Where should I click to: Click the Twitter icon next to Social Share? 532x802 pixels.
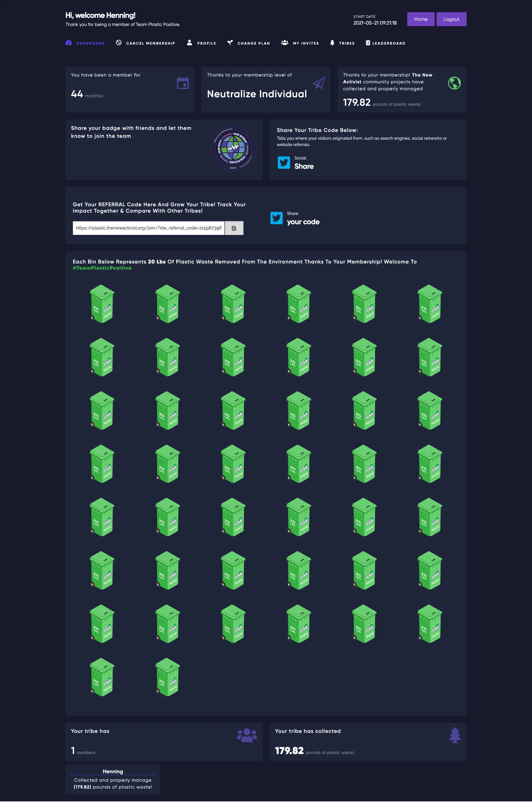tap(284, 163)
